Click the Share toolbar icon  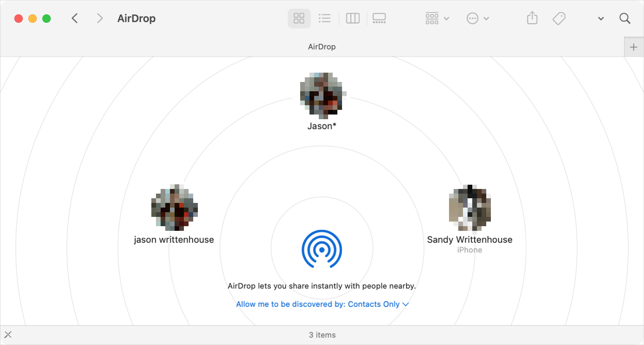[x=532, y=18]
